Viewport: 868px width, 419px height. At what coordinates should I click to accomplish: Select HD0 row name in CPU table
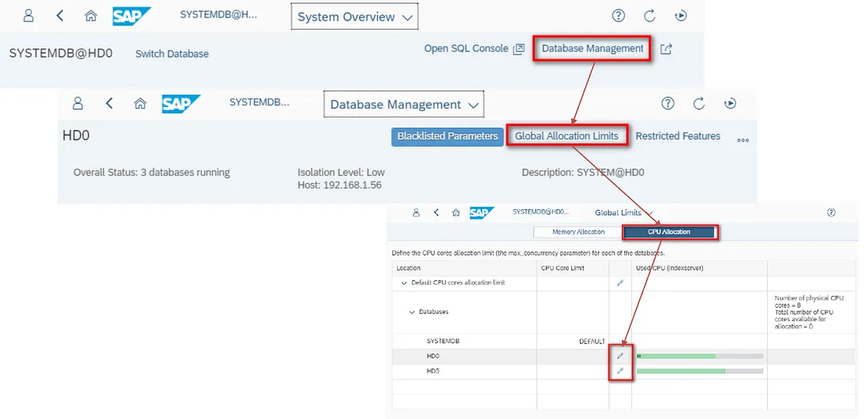(x=433, y=356)
